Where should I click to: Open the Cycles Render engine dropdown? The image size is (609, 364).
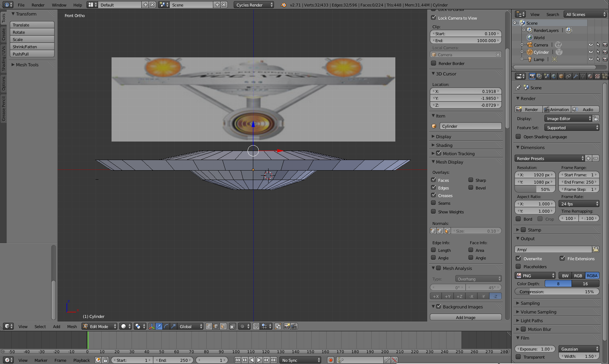[x=254, y=5]
